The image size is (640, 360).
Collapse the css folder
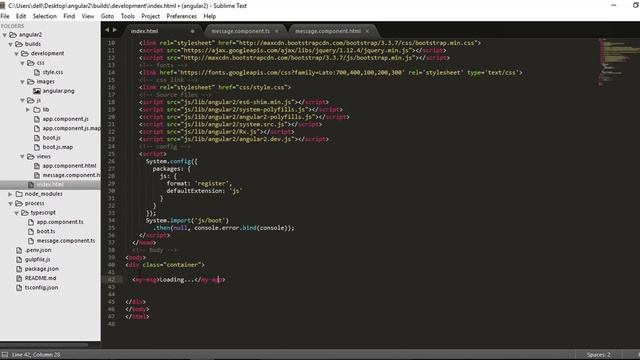pos(22,63)
